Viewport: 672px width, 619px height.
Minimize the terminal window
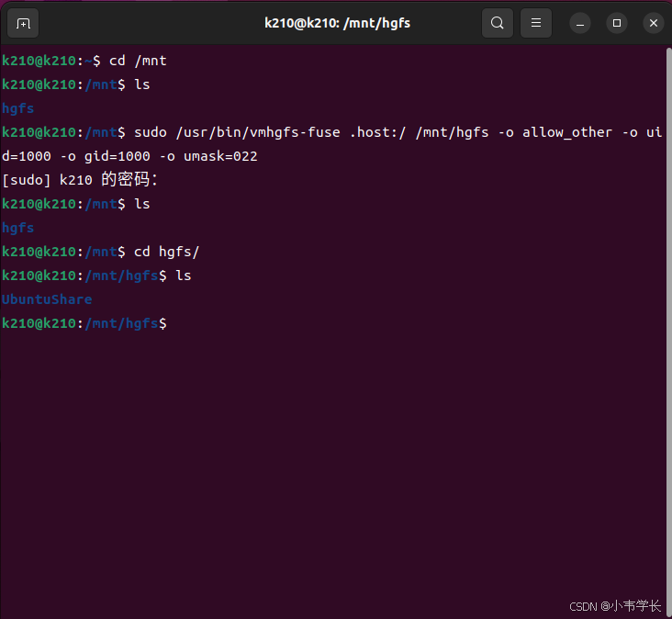[x=580, y=23]
